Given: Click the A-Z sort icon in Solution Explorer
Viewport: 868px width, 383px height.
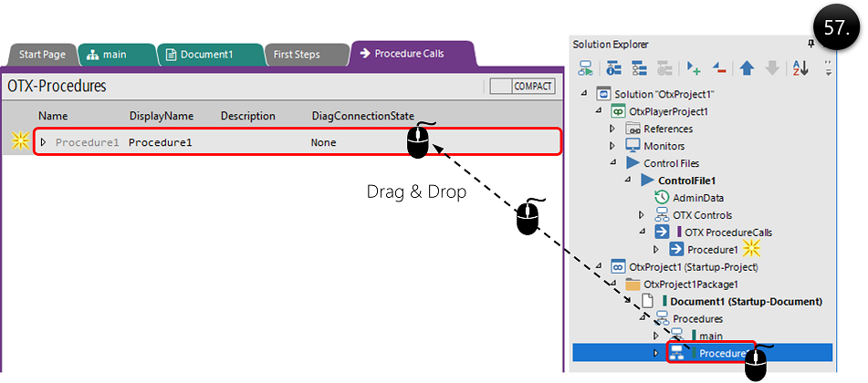Looking at the screenshot, I should pyautogui.click(x=800, y=69).
